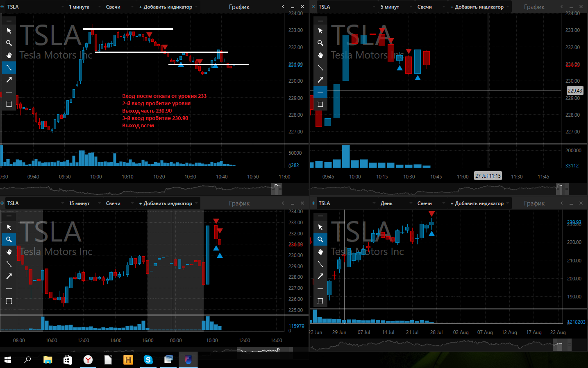Select the zoom magnifier in the 1-minute chart
Viewport: 588px width, 368px height.
[9, 43]
